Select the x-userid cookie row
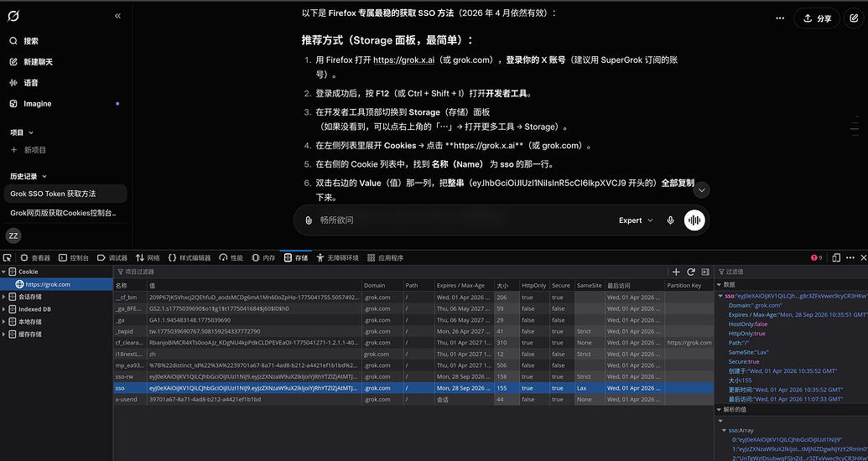This screenshot has height=461, width=868. [x=413, y=400]
